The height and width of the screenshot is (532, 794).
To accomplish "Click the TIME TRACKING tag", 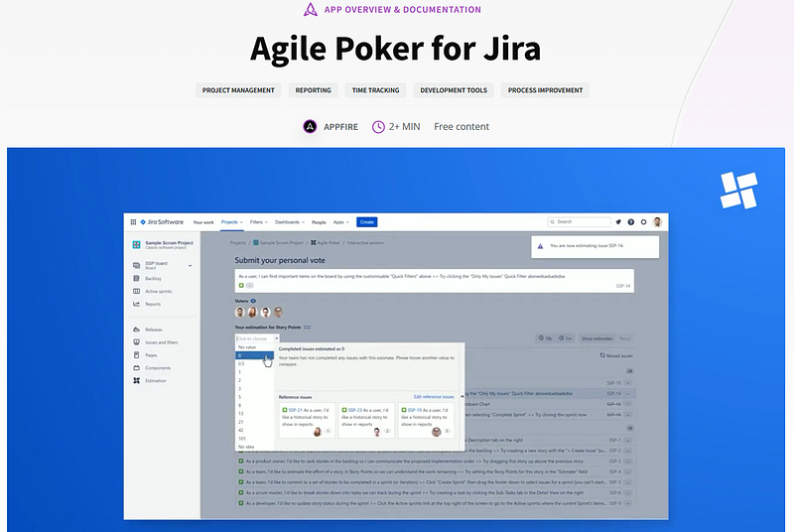I will click(376, 90).
